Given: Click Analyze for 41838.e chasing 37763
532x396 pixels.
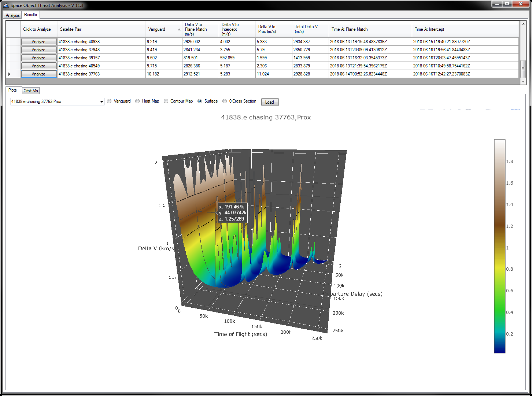Looking at the screenshot, I should tap(38, 74).
